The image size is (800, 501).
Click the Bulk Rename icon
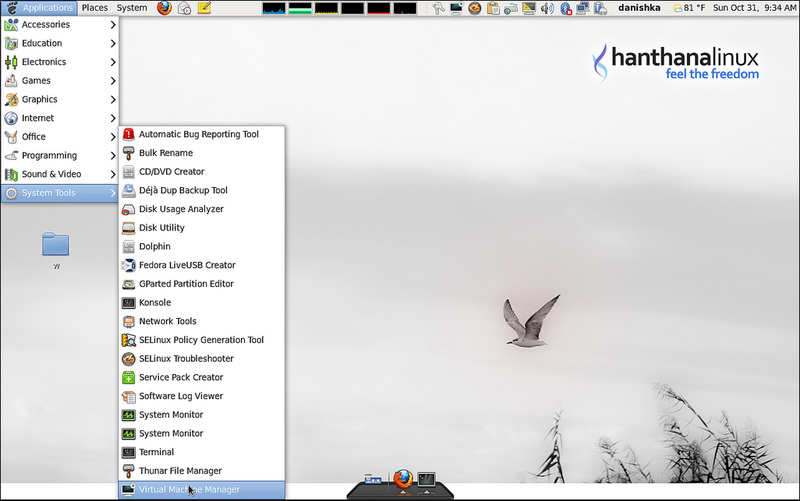click(x=129, y=153)
